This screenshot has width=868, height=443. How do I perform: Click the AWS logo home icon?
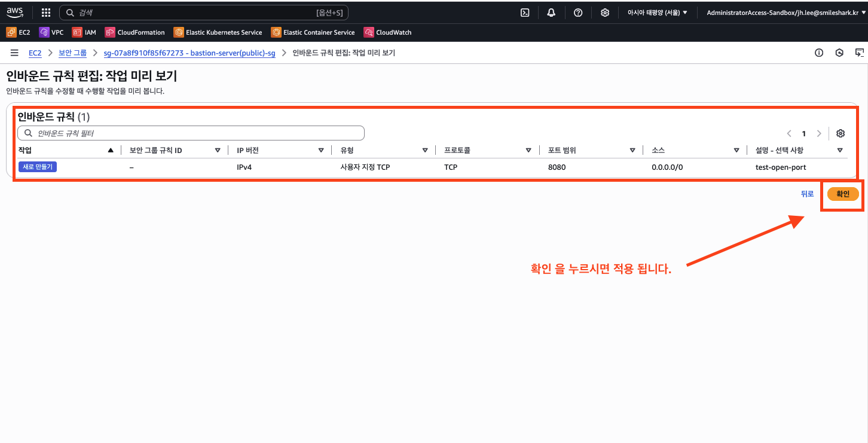click(x=15, y=12)
